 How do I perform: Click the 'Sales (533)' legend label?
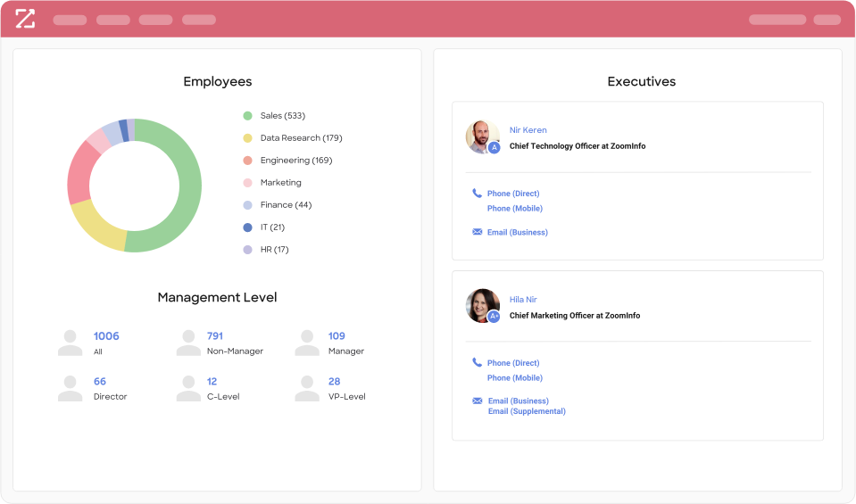tap(283, 116)
